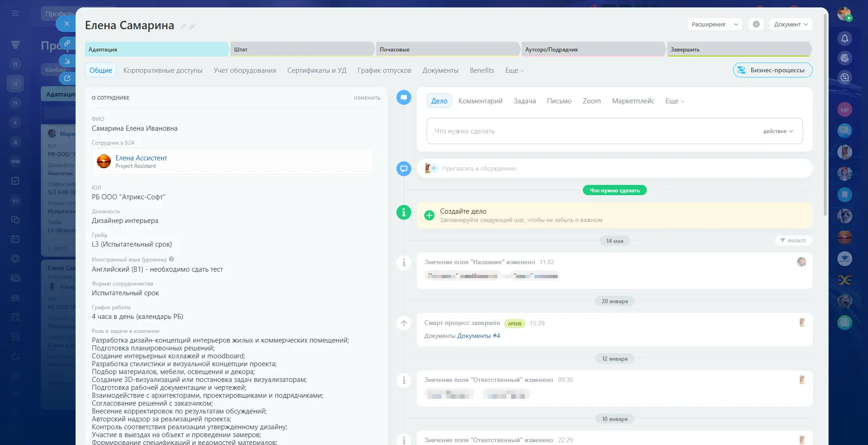This screenshot has width=868, height=445.
Task: Copy card link icon next to title
Action: pyautogui.click(x=192, y=26)
